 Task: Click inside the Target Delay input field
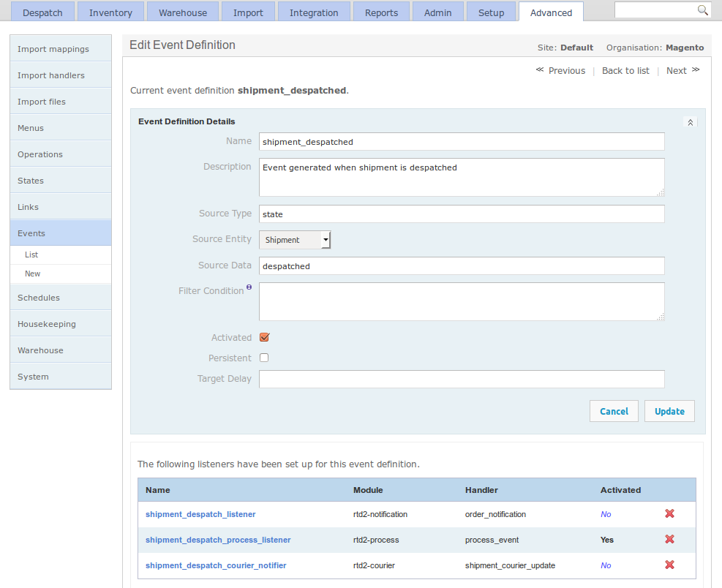(x=462, y=379)
